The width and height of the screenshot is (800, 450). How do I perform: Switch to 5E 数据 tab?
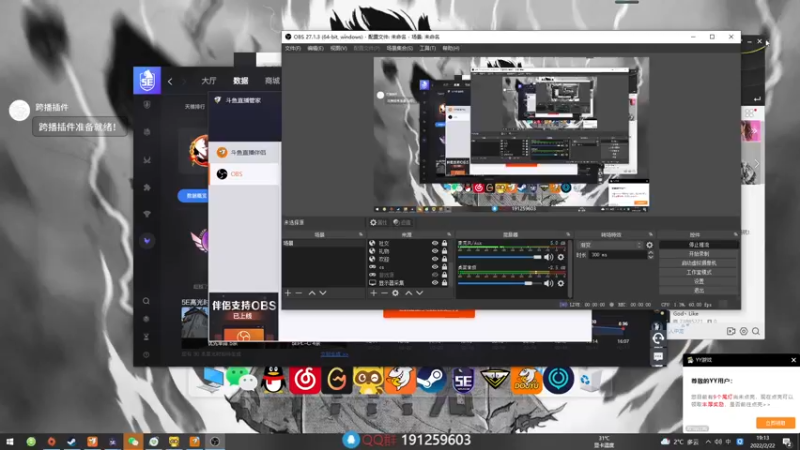241,81
